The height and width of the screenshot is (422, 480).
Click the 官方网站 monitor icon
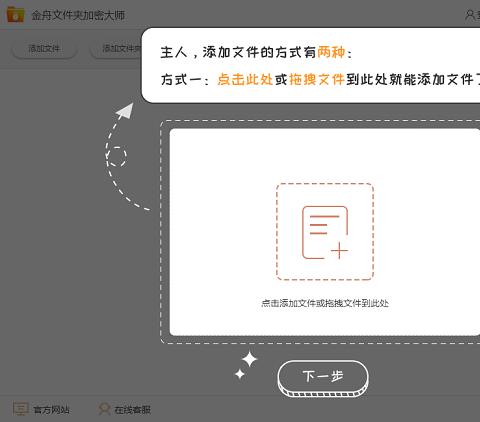click(x=20, y=409)
